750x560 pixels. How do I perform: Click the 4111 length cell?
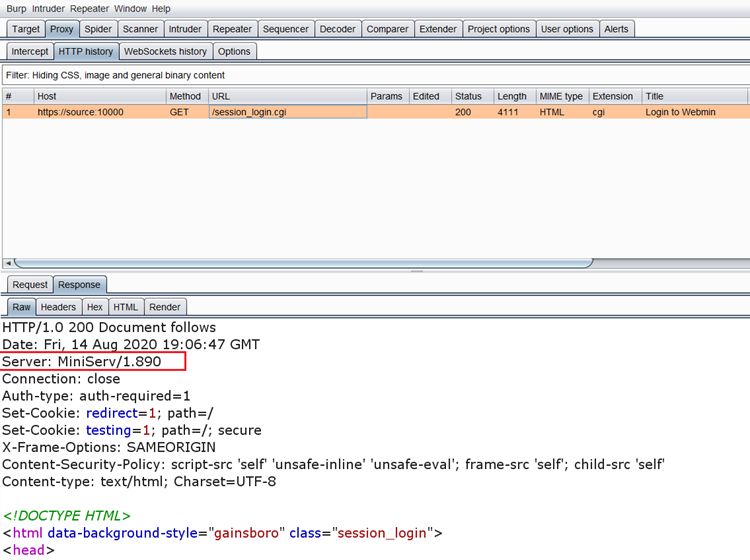(x=515, y=112)
